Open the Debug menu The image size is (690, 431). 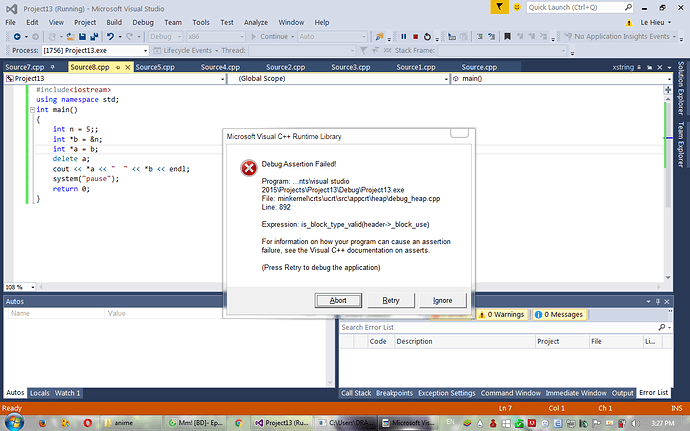click(x=143, y=22)
